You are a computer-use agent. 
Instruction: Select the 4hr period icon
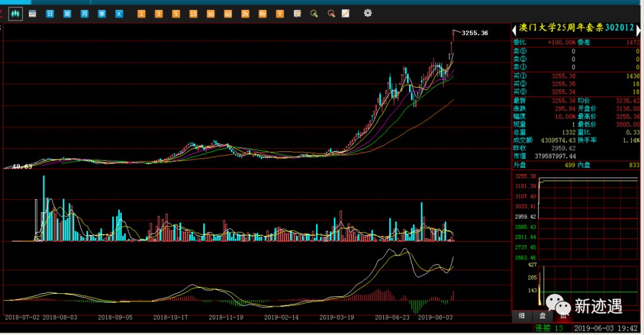(x=262, y=14)
